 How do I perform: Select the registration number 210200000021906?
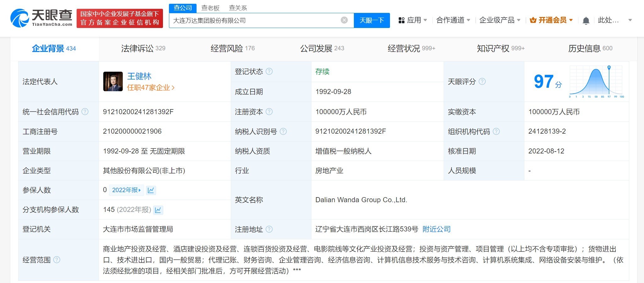[x=132, y=131]
